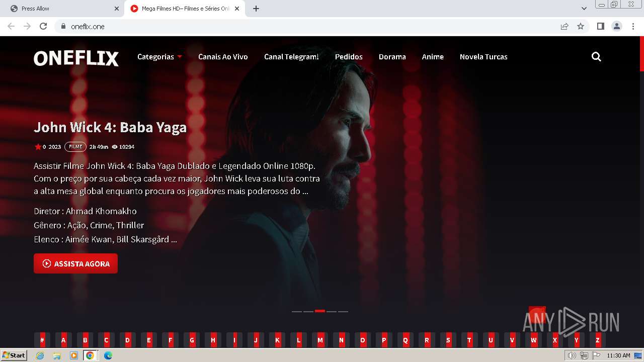Filter titles by letter S
This screenshot has height=362, width=644.
tap(448, 340)
